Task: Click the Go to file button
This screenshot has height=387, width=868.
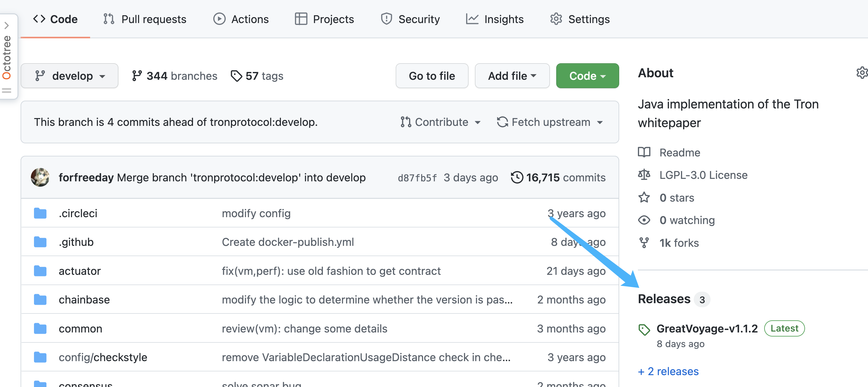Action: pos(432,75)
